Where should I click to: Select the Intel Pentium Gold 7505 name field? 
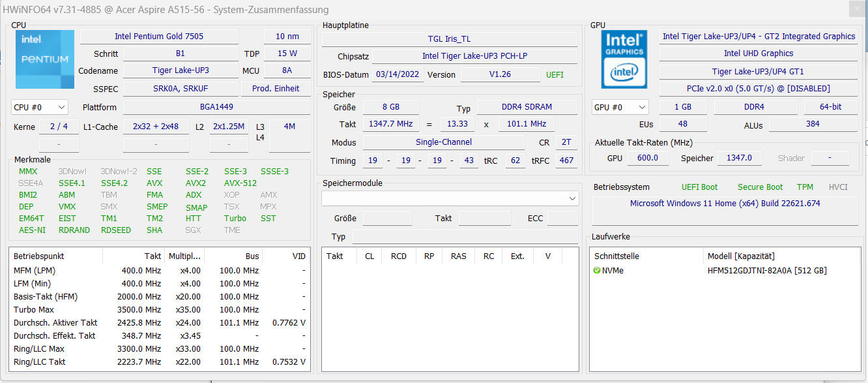(159, 37)
